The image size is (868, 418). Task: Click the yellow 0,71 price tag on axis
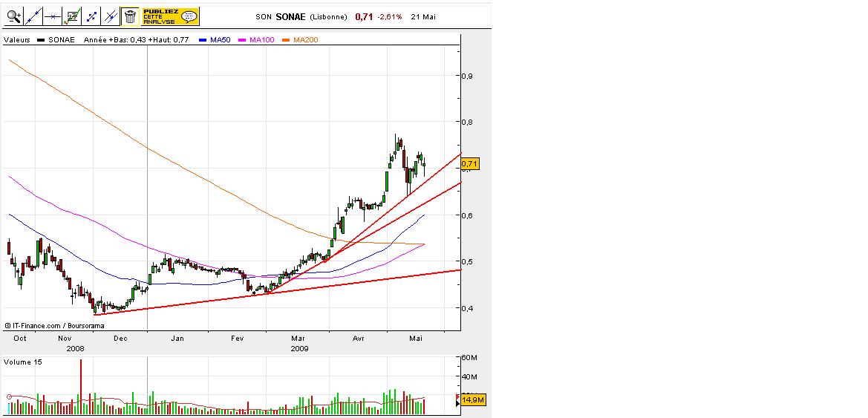(x=469, y=163)
